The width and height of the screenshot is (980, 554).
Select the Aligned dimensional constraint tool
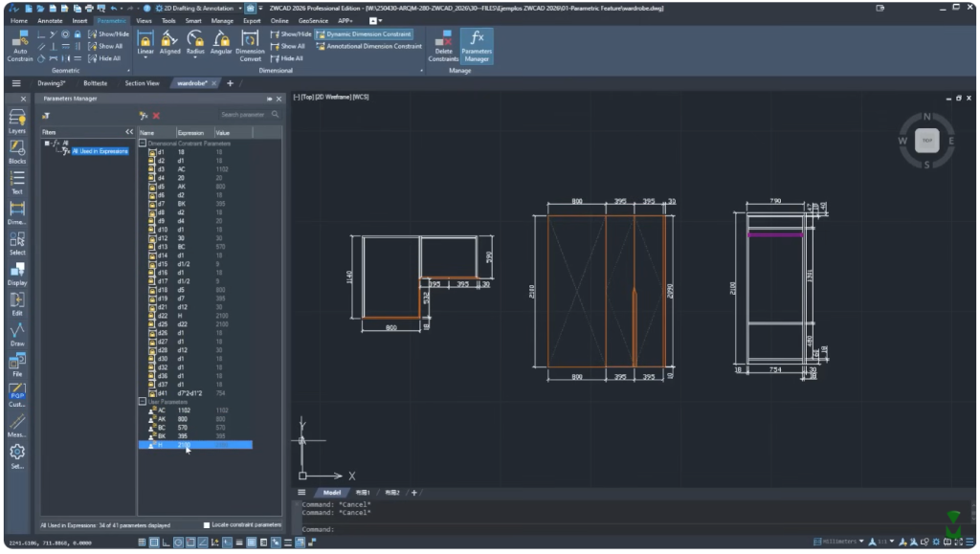coord(169,42)
